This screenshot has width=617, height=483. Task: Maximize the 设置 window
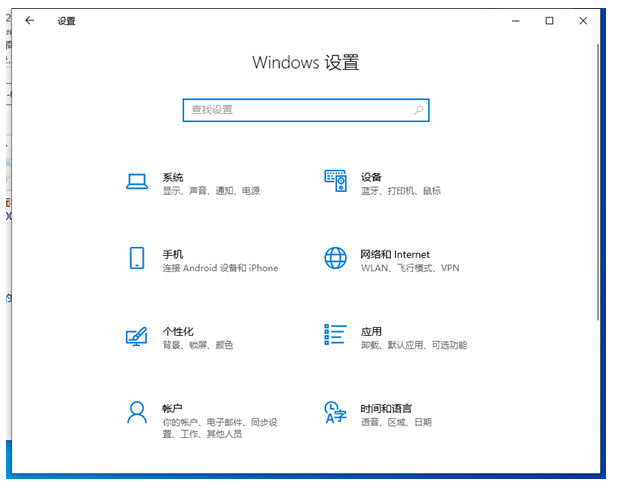549,21
